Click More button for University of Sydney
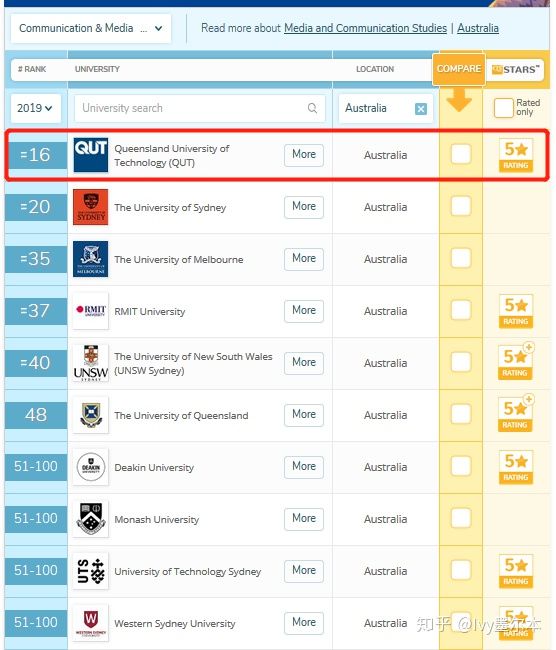556x650 pixels. coord(304,206)
